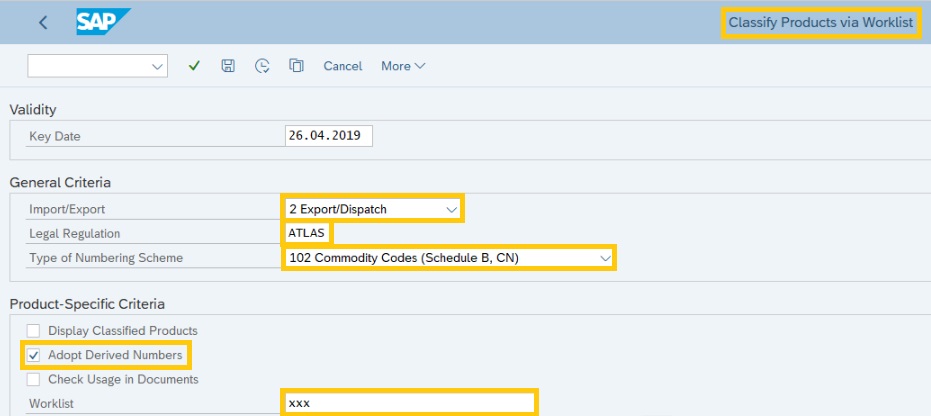The width and height of the screenshot is (931, 416).
Task: Open the Import/Export dropdown
Action: 452,209
